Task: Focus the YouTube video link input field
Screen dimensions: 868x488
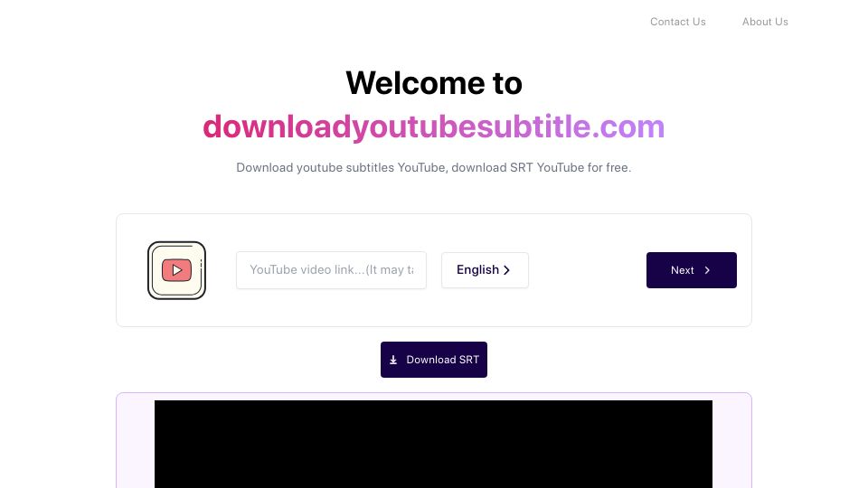Action: [331, 270]
